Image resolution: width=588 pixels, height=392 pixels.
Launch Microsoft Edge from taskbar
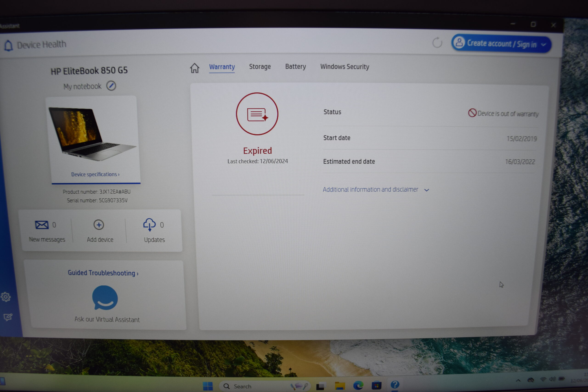(x=358, y=386)
